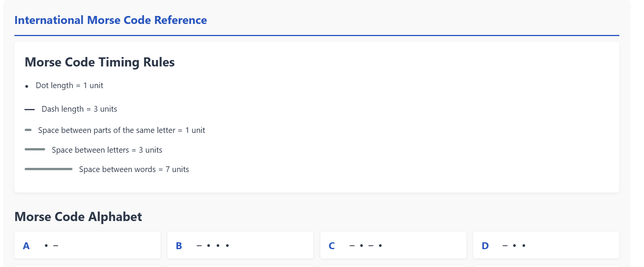The image size is (644, 267).
Task: Click the dot symbol beside Dot length
Action: [x=27, y=87]
